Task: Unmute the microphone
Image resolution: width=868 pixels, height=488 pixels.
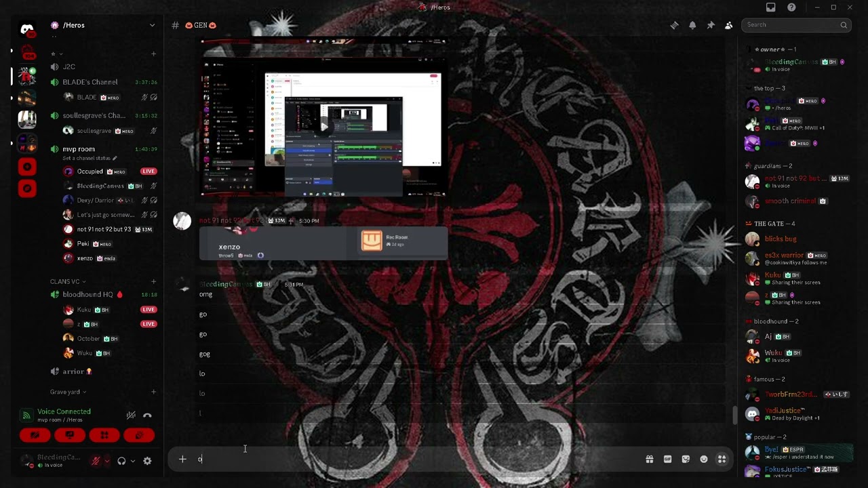Action: (x=96, y=461)
